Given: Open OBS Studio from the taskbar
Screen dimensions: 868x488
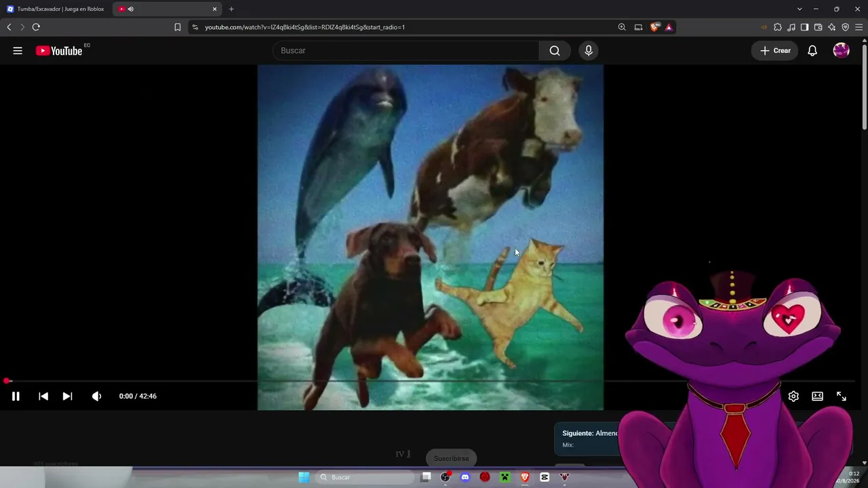Looking at the screenshot, I should point(446,478).
